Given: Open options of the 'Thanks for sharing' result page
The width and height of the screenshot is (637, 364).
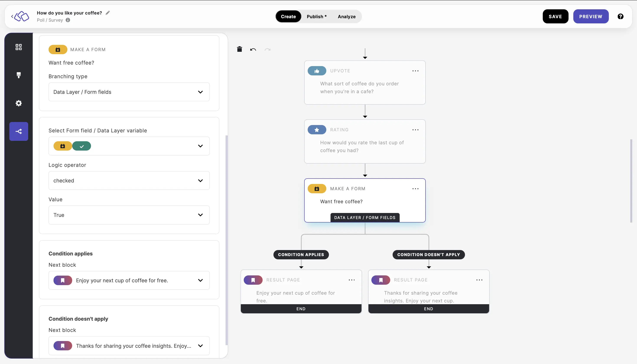Looking at the screenshot, I should [x=479, y=280].
